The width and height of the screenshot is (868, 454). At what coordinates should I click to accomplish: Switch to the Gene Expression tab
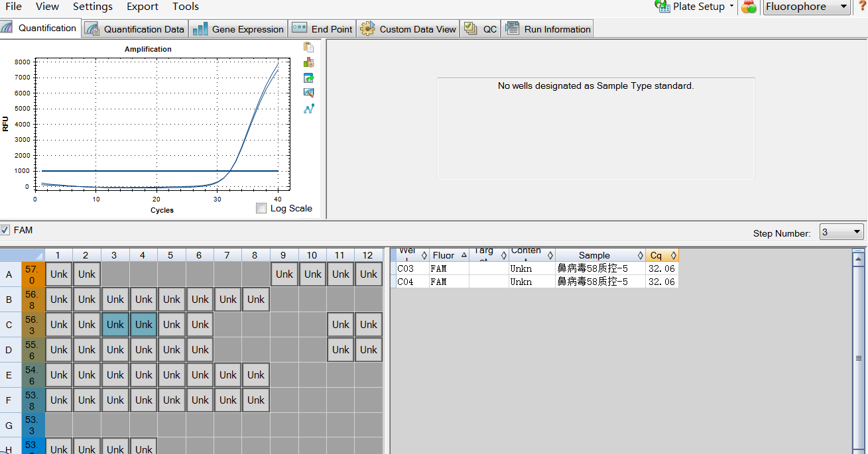click(238, 29)
